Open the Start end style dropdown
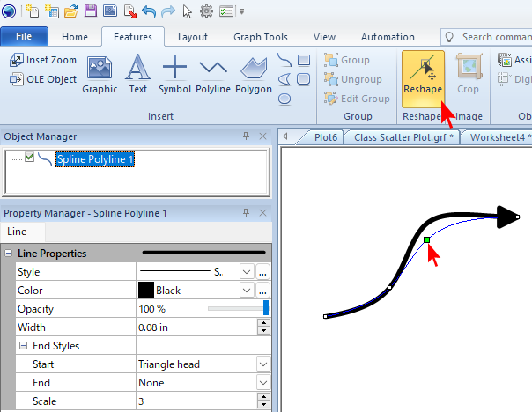The width and height of the screenshot is (532, 412). point(262,364)
